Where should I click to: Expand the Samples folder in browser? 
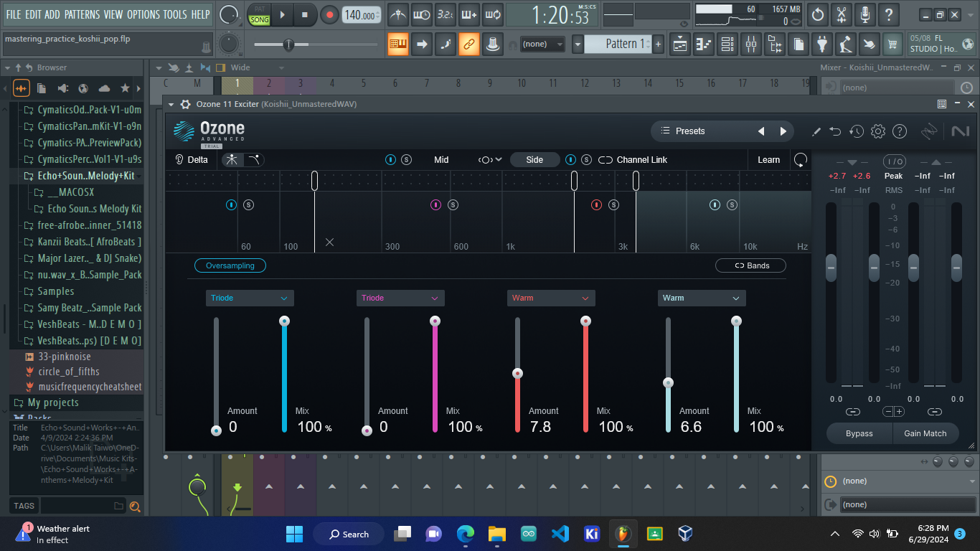click(56, 291)
